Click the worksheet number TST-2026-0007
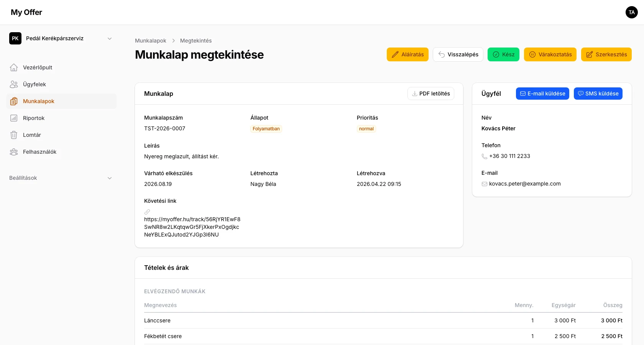Viewport: 644px width, 345px height. 164,128
